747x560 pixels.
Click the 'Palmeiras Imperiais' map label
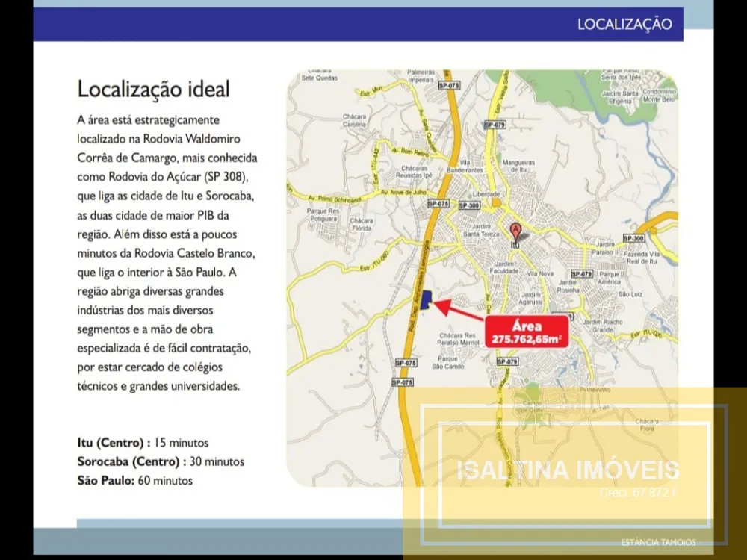(x=421, y=76)
